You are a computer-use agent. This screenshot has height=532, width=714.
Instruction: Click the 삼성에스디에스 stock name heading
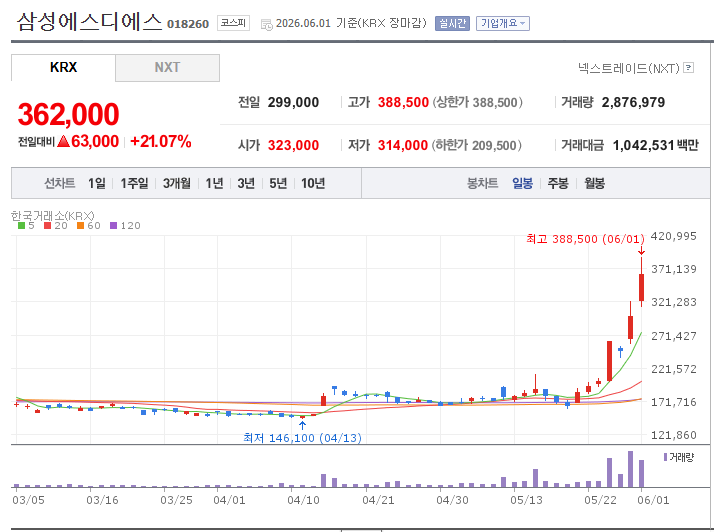tap(89, 21)
